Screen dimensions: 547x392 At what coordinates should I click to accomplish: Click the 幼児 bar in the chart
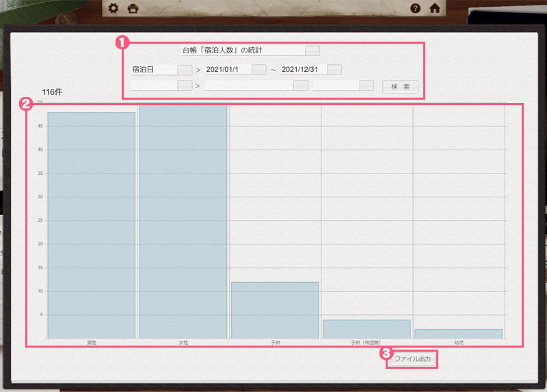point(458,334)
